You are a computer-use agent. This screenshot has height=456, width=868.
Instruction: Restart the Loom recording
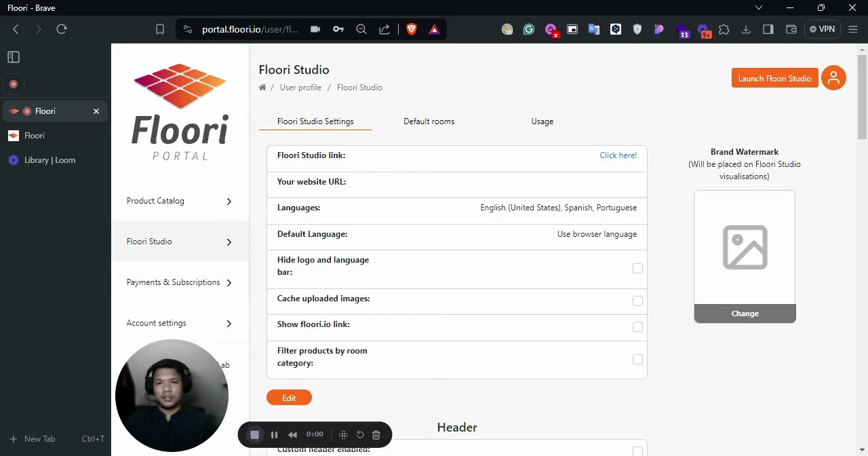(x=360, y=434)
